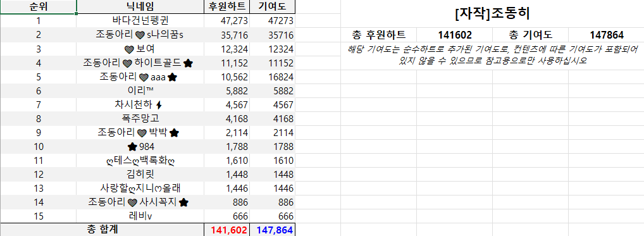Select the 후원하트 value 47,273
Image resolution: width=644 pixels, height=236 pixels.
226,21
